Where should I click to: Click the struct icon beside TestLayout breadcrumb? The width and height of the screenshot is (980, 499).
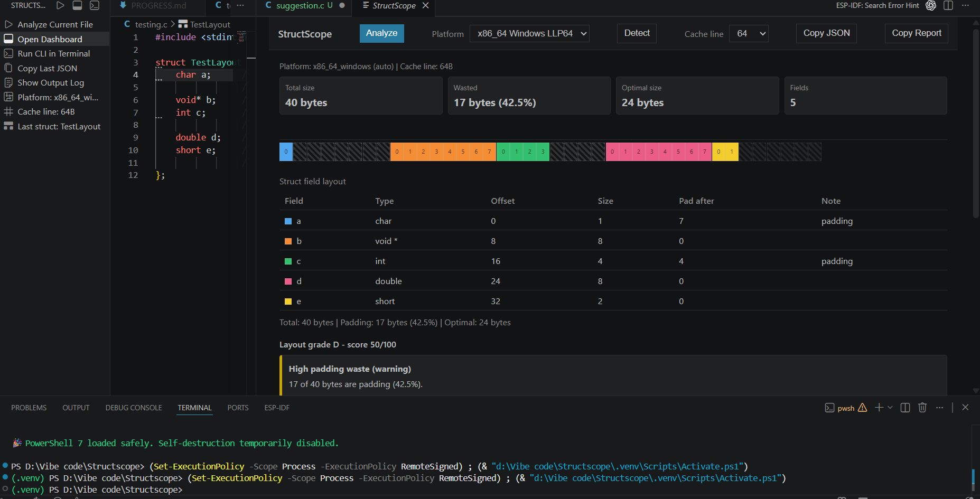183,24
